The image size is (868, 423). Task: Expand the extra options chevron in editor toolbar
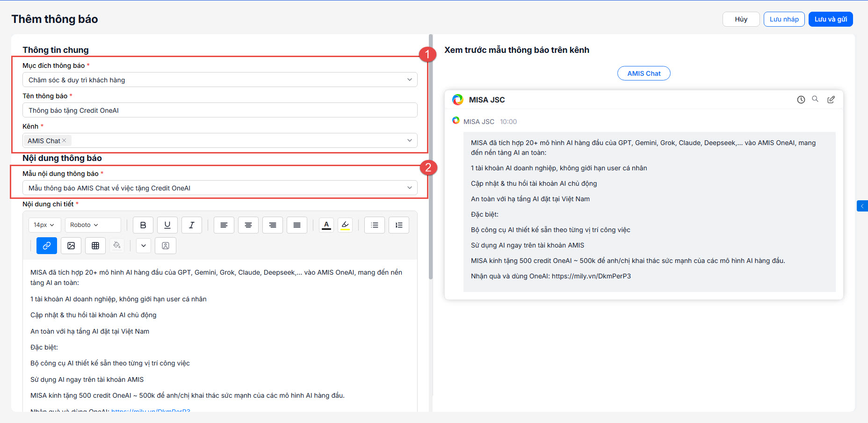tap(144, 246)
